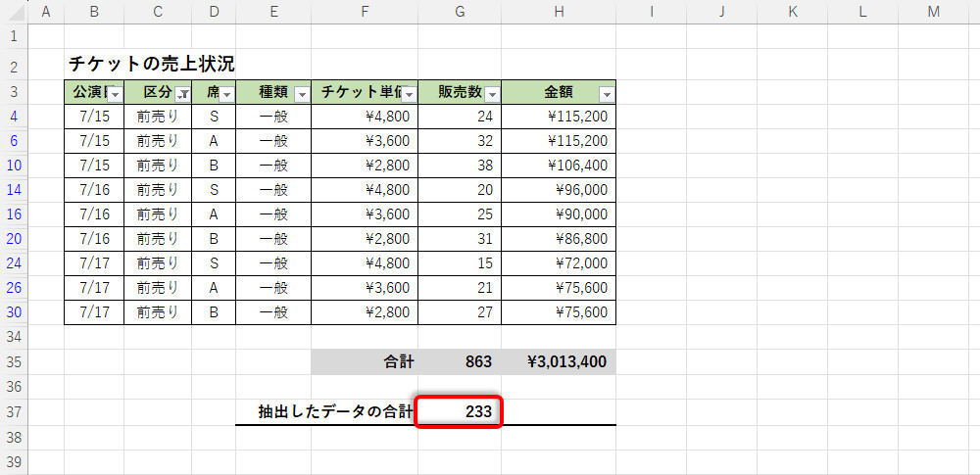Image resolution: width=980 pixels, height=475 pixels.
Task: Select row 35 header
Action: (14, 361)
